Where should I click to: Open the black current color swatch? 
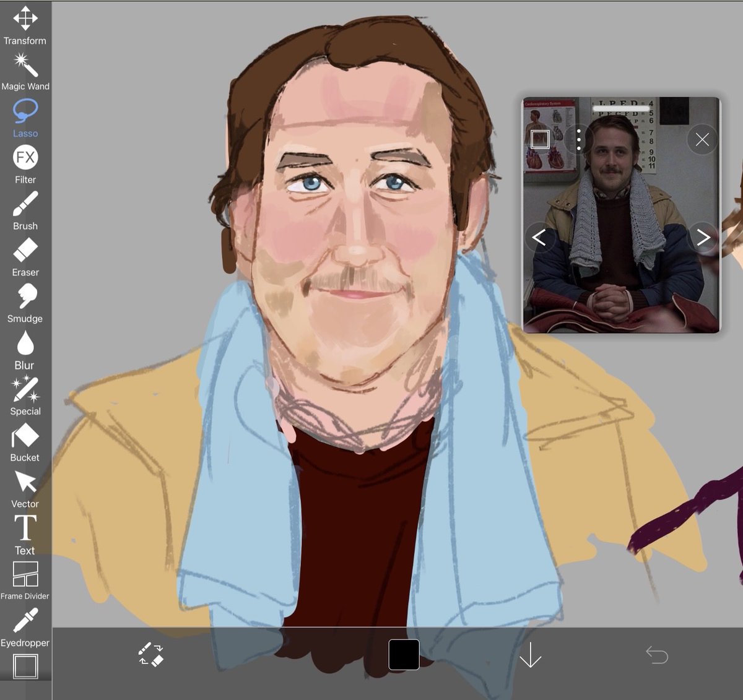pos(404,655)
